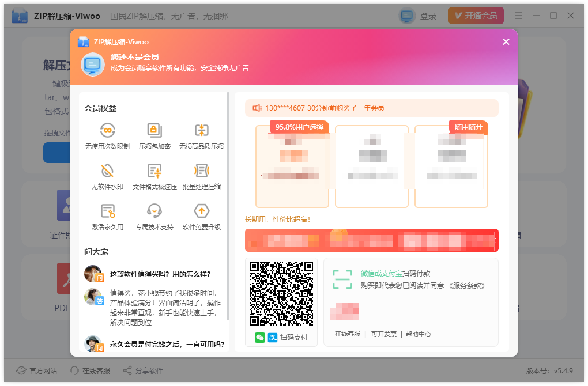
Task: Click the official website (官方网站) icon in footer
Action: pos(21,370)
